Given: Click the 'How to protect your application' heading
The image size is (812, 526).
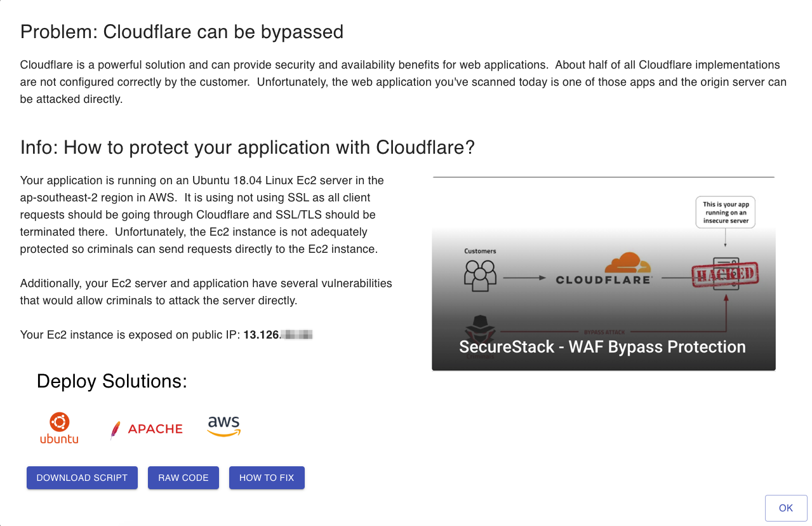Looking at the screenshot, I should click(248, 147).
